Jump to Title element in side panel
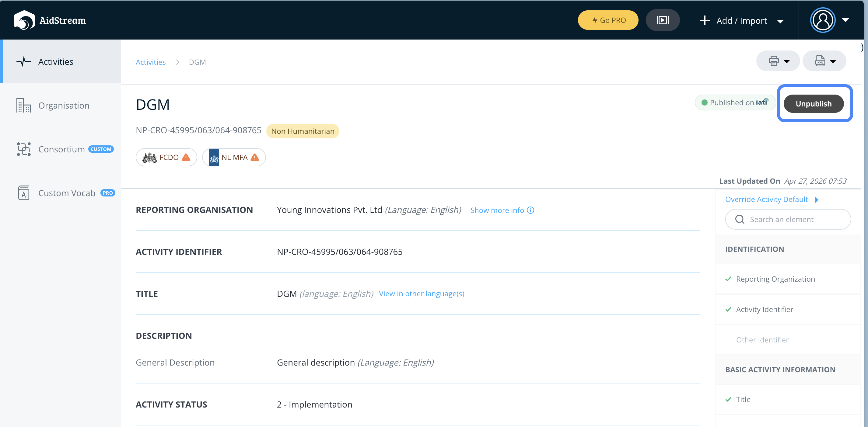 pyautogui.click(x=788, y=399)
